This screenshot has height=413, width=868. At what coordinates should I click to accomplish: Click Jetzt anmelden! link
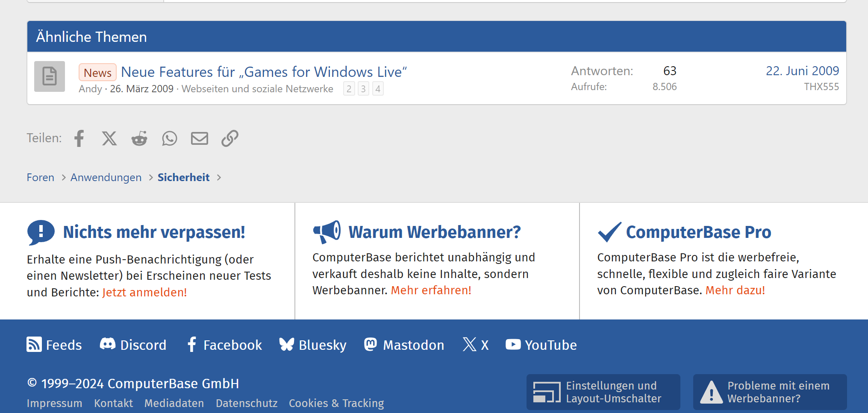pos(144,292)
